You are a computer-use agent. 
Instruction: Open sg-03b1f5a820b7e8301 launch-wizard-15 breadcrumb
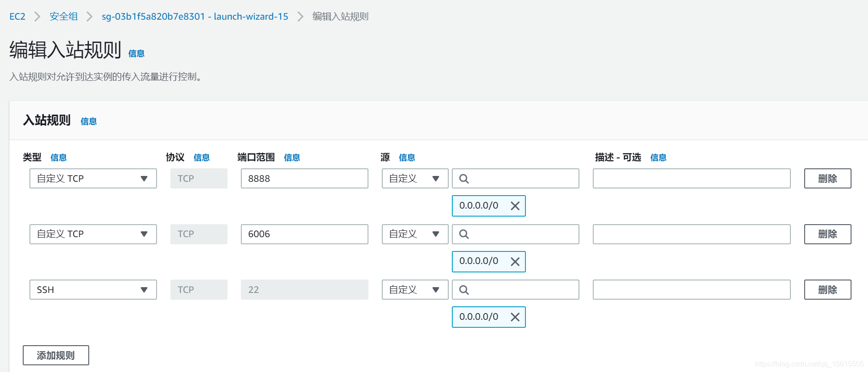pyautogui.click(x=195, y=17)
